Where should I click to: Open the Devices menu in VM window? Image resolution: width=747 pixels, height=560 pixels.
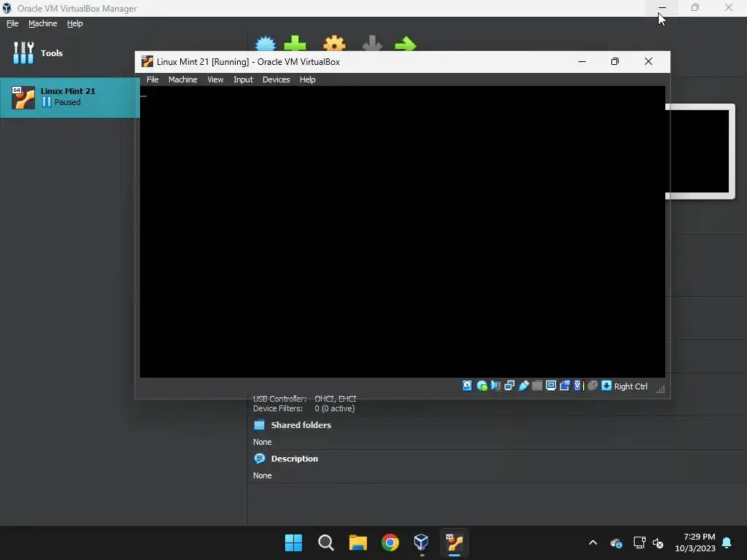(276, 79)
